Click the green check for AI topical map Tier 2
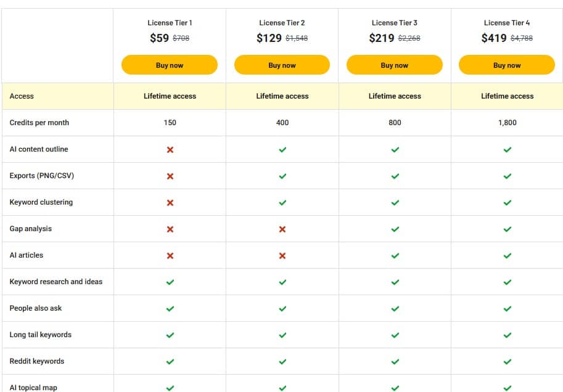The image size is (563, 392). pos(282,388)
